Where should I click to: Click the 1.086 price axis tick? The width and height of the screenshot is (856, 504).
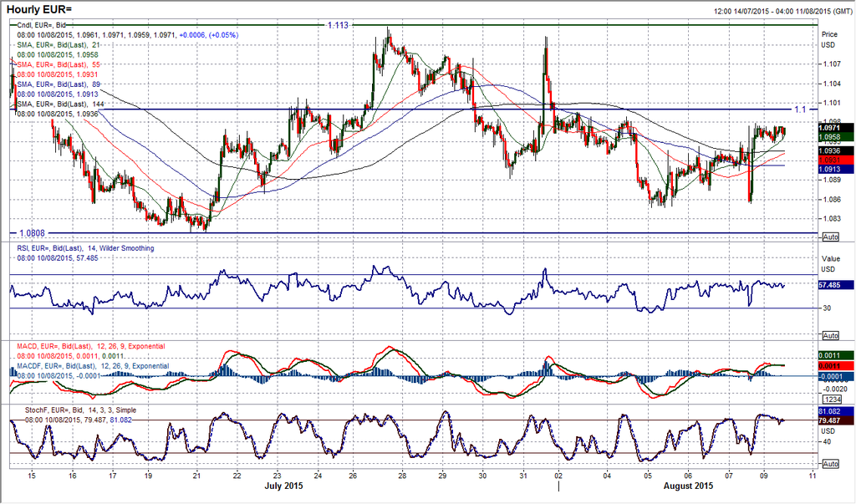832,199
